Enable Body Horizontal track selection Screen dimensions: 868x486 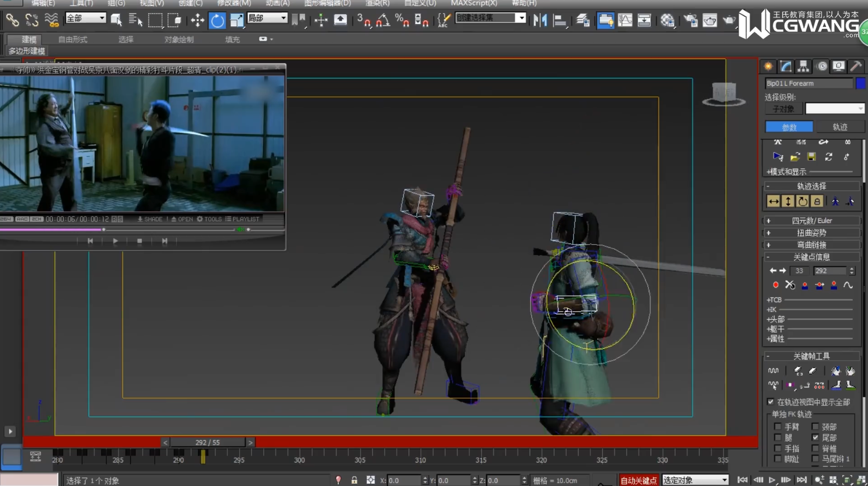pyautogui.click(x=774, y=202)
